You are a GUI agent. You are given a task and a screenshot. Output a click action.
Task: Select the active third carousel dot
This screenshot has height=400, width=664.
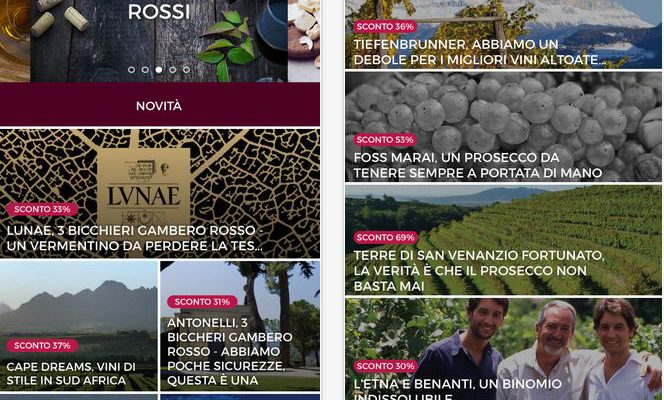coord(159,69)
